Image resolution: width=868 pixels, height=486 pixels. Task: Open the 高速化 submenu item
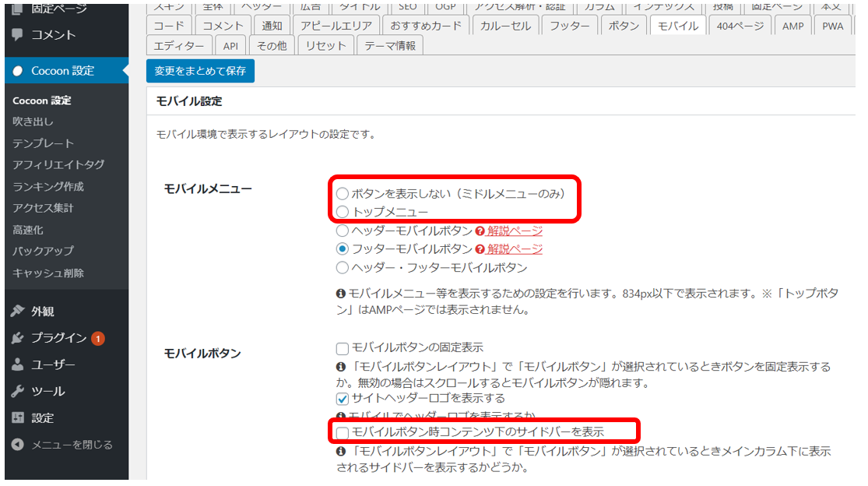[28, 229]
